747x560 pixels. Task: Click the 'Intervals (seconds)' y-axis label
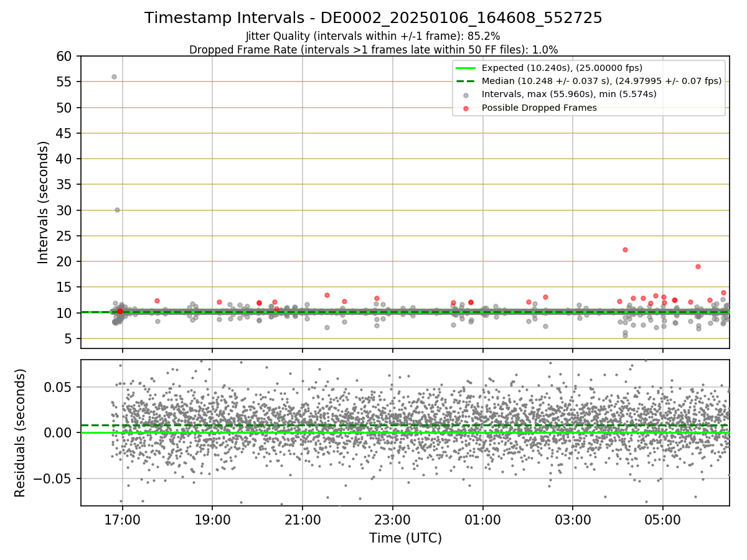tap(43, 202)
